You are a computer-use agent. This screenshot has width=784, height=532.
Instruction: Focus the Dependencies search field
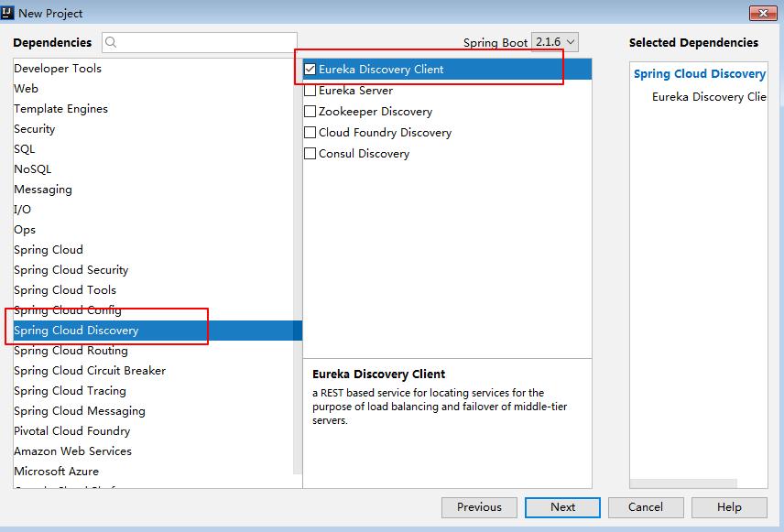point(200,42)
